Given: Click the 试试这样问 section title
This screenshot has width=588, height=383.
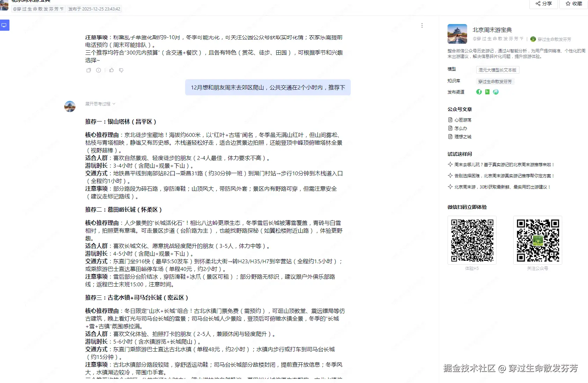Looking at the screenshot, I should coord(460,154).
